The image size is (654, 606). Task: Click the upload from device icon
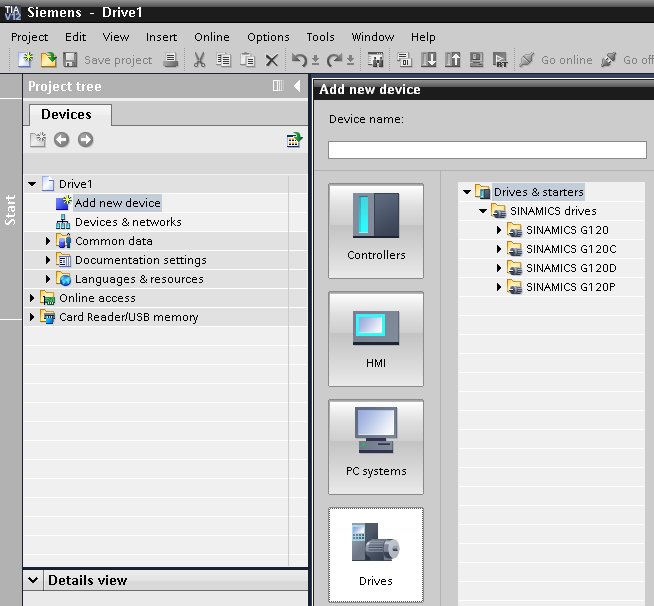pyautogui.click(x=453, y=60)
